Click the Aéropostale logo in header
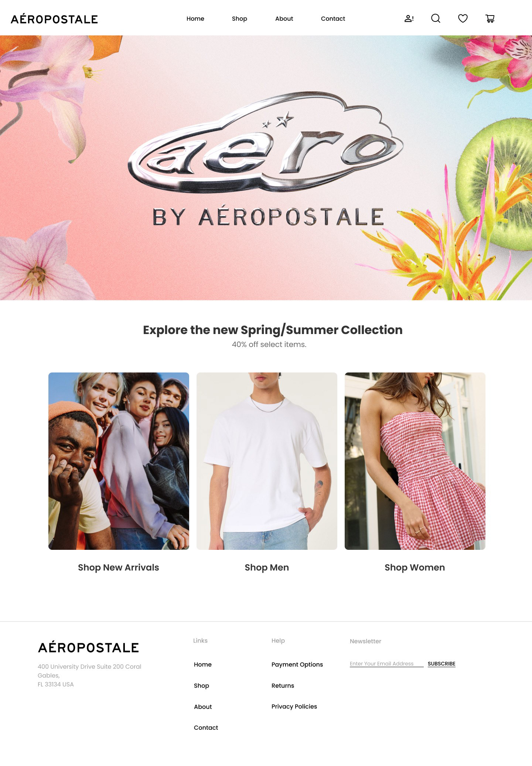Image resolution: width=532 pixels, height=766 pixels. point(54,19)
